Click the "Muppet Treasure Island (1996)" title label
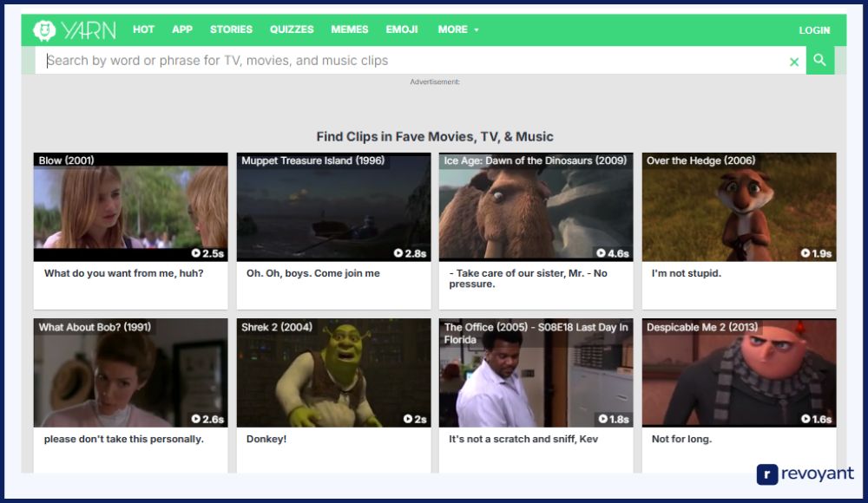This screenshot has width=868, height=503. (312, 160)
